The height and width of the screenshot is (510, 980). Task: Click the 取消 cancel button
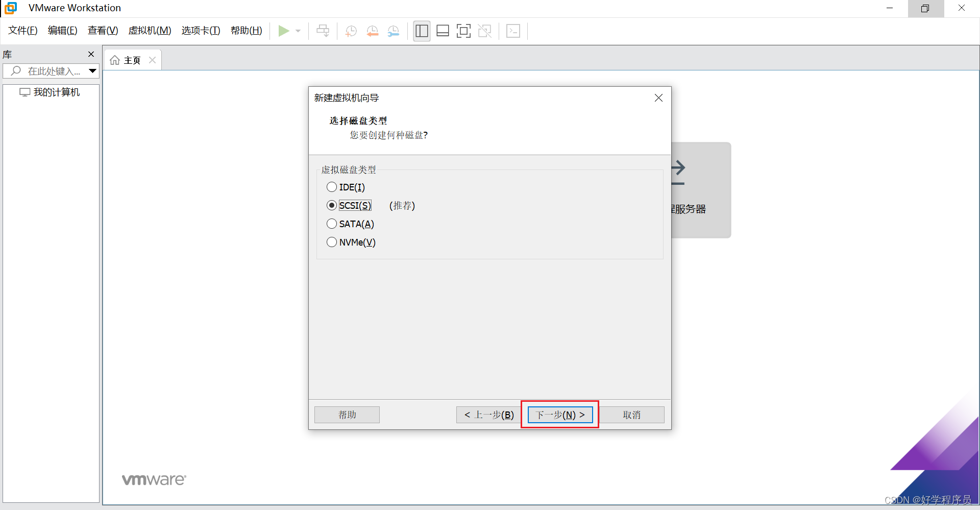click(632, 415)
